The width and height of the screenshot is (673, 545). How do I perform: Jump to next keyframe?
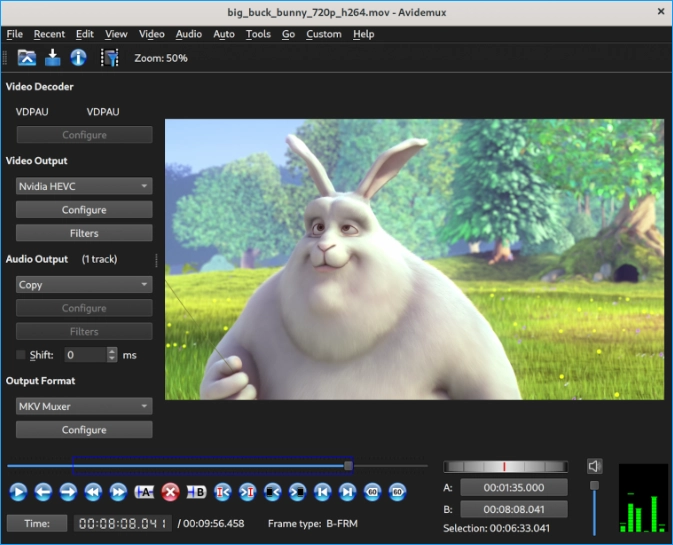pos(118,492)
